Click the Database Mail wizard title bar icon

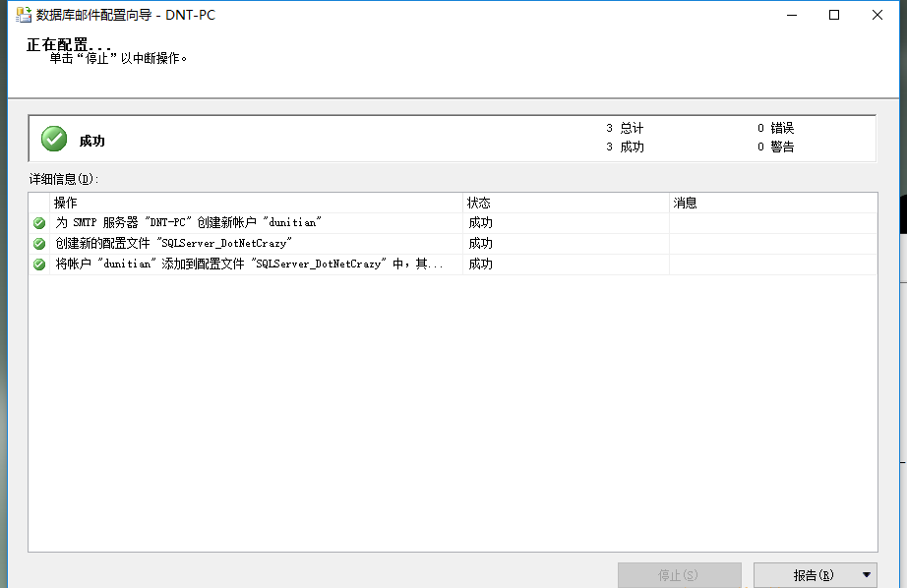point(24,15)
